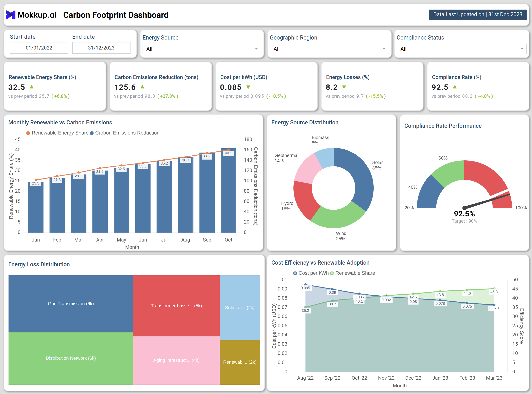Click the Renewable Share legend marker
Image resolution: width=532 pixels, height=394 pixels.
click(332, 273)
